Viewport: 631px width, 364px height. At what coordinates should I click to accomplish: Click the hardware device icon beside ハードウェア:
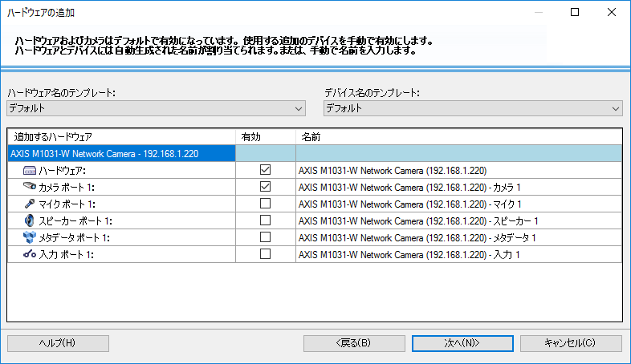coord(30,170)
